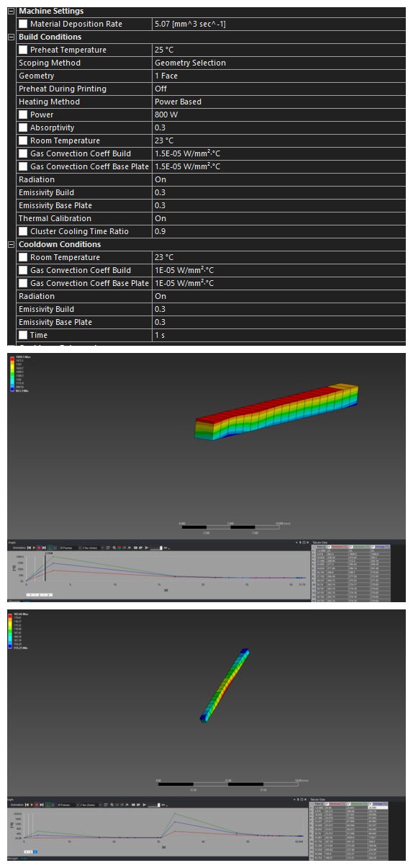Stop the animation in the upper graph toolbar
Viewport: 413px width, 868px height.
pos(38,547)
